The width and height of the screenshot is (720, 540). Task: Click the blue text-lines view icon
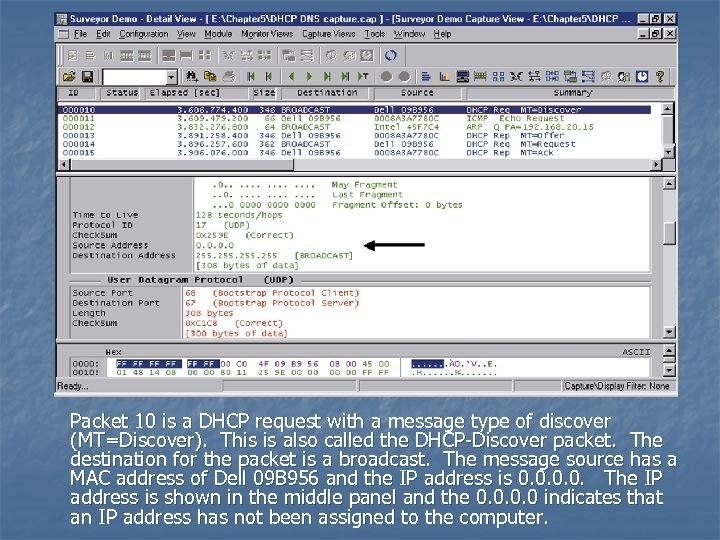pyautogui.click(x=426, y=76)
